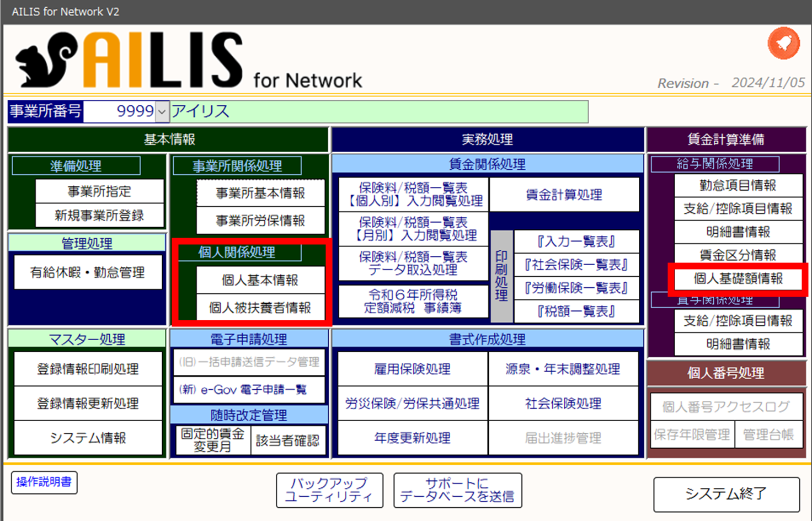Print the 『社会保険一覧表』 report
812x521 pixels.
576,265
